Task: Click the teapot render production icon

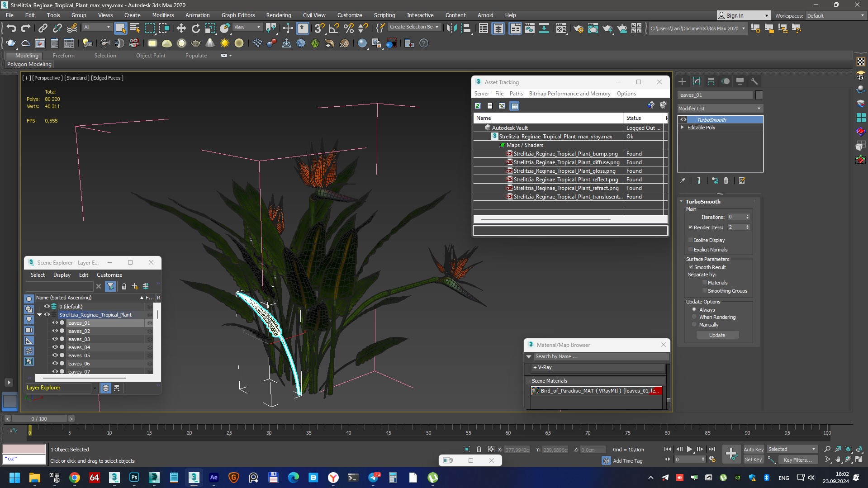Action: [x=607, y=28]
